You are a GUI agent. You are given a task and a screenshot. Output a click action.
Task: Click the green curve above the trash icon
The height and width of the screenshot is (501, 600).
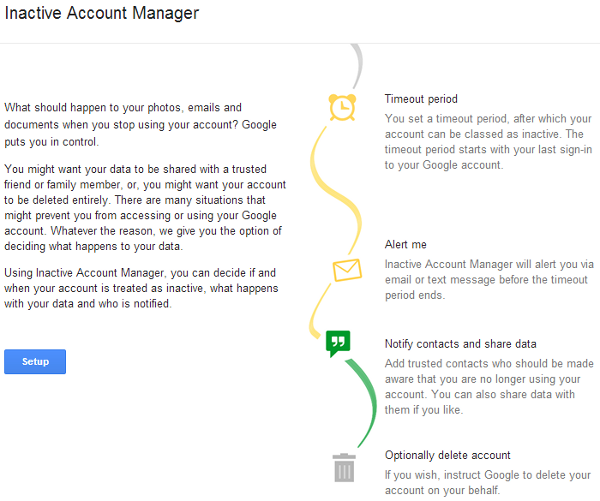pyautogui.click(x=362, y=403)
